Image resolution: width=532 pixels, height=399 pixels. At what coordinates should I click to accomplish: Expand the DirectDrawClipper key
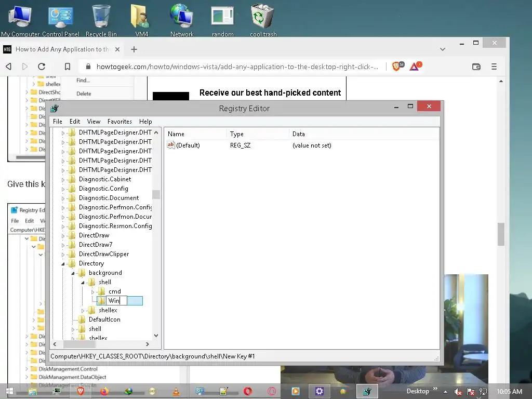63,255
